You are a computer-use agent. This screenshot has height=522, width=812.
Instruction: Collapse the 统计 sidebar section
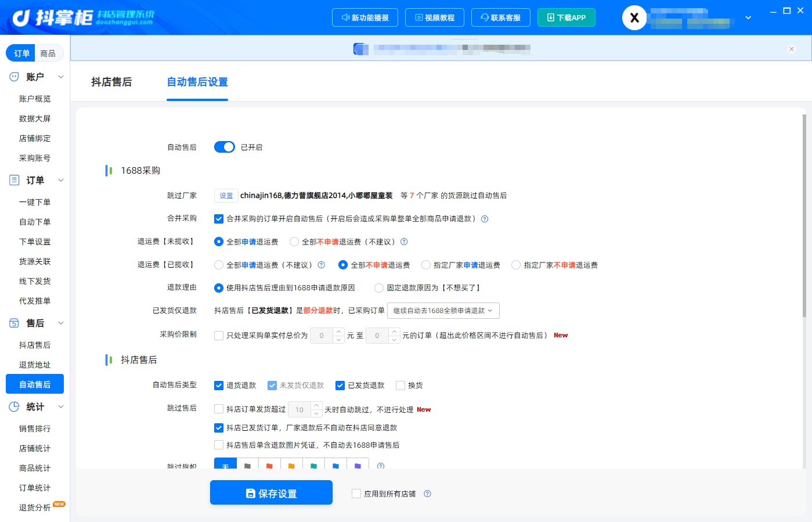pos(61,406)
